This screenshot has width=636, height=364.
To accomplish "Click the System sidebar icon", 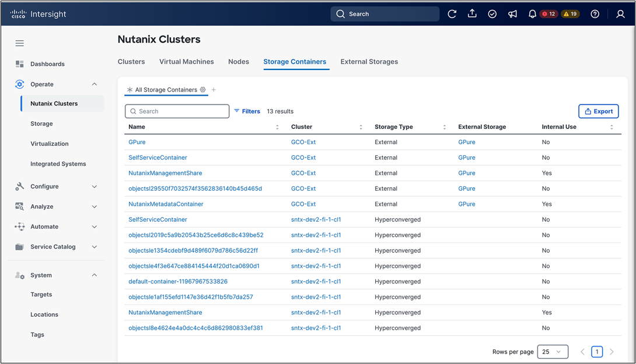I will coord(19,275).
